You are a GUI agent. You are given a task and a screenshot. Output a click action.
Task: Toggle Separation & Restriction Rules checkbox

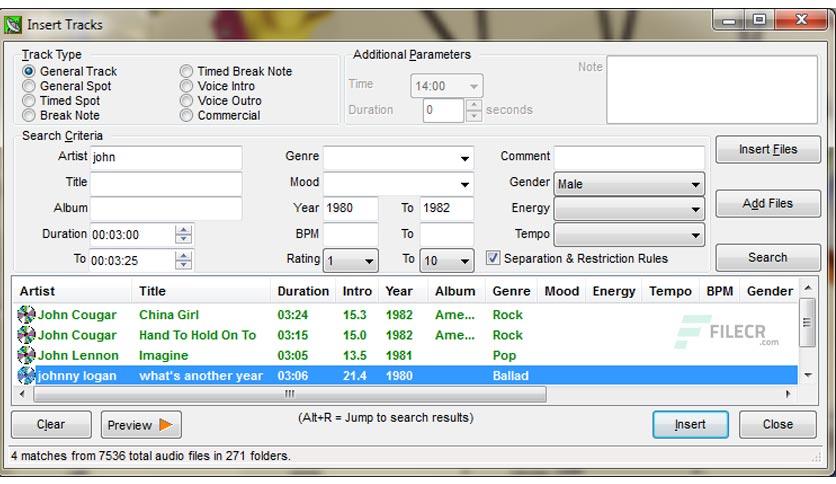(x=493, y=258)
